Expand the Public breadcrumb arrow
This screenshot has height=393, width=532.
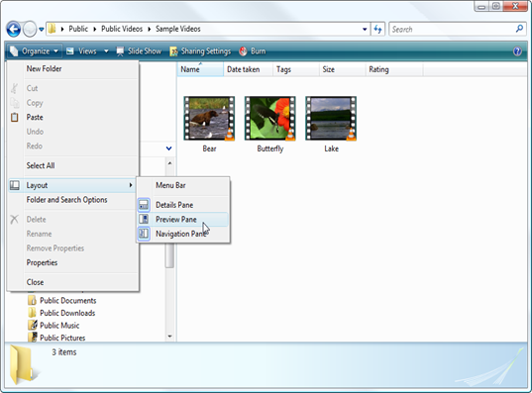click(62, 29)
